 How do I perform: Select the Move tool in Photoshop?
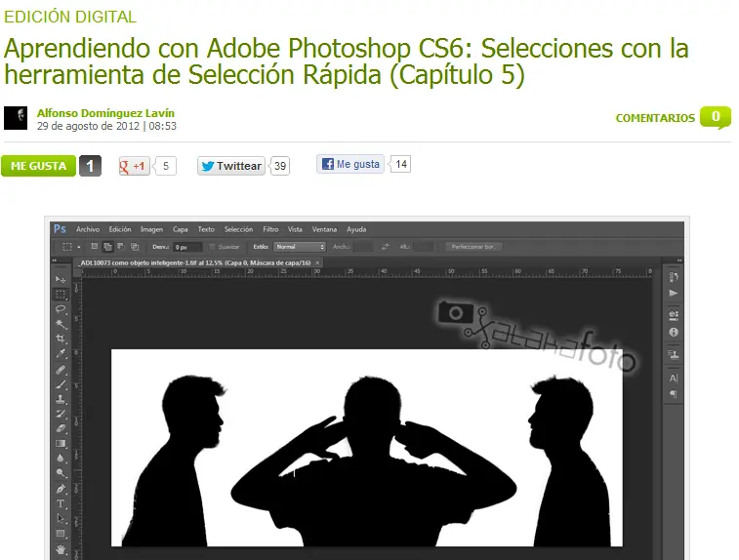[x=61, y=280]
